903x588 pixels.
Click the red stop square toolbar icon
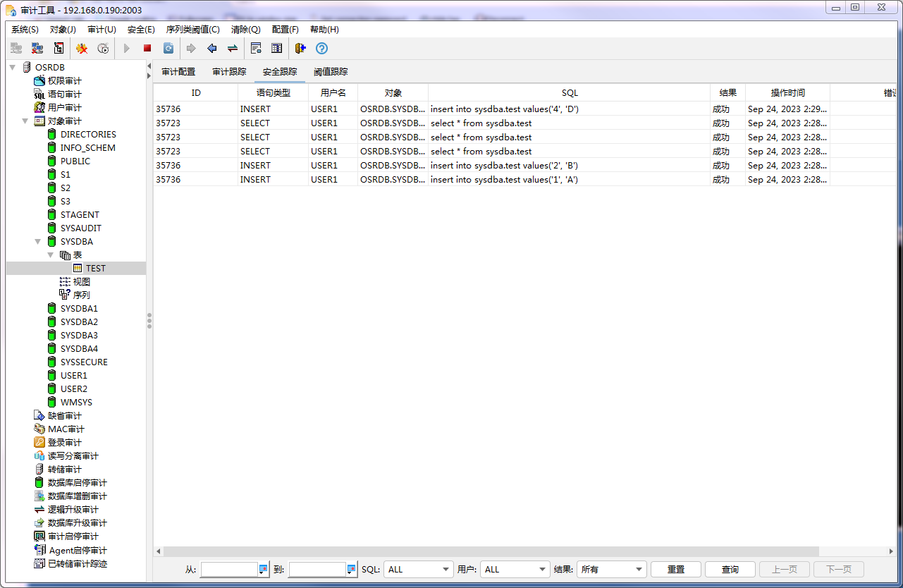tap(147, 49)
